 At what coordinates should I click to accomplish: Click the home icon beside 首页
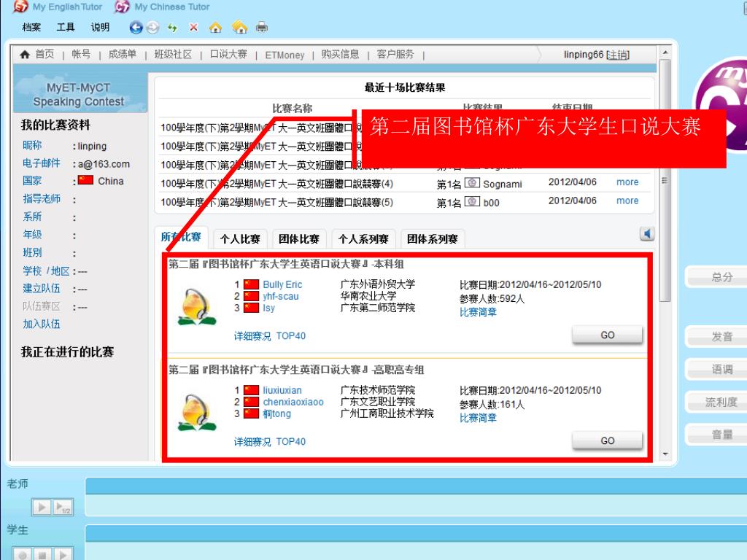click(x=25, y=54)
